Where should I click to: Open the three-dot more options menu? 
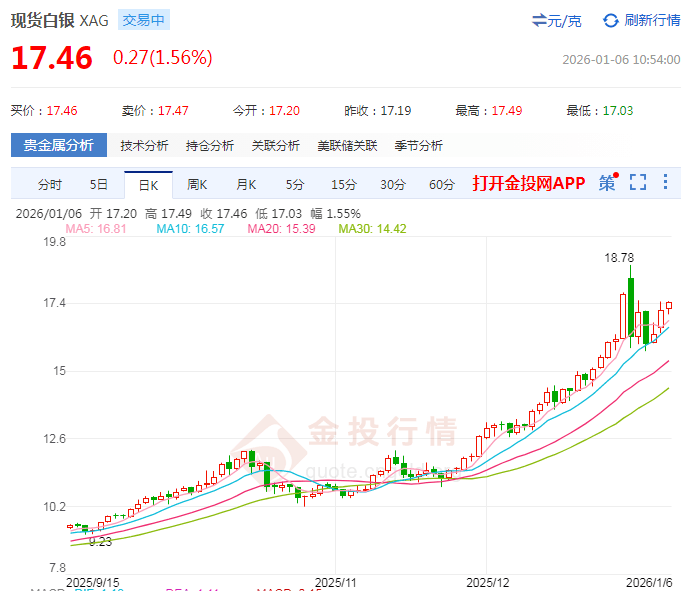pyautogui.click(x=667, y=183)
